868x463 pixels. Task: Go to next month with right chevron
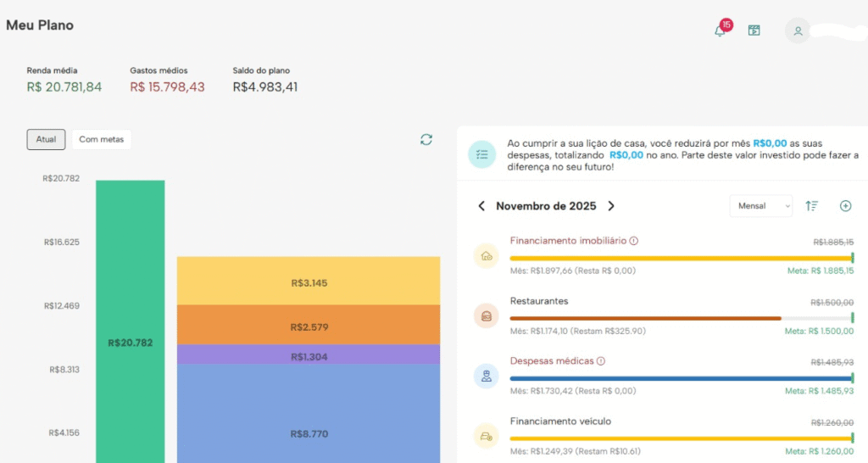(611, 206)
